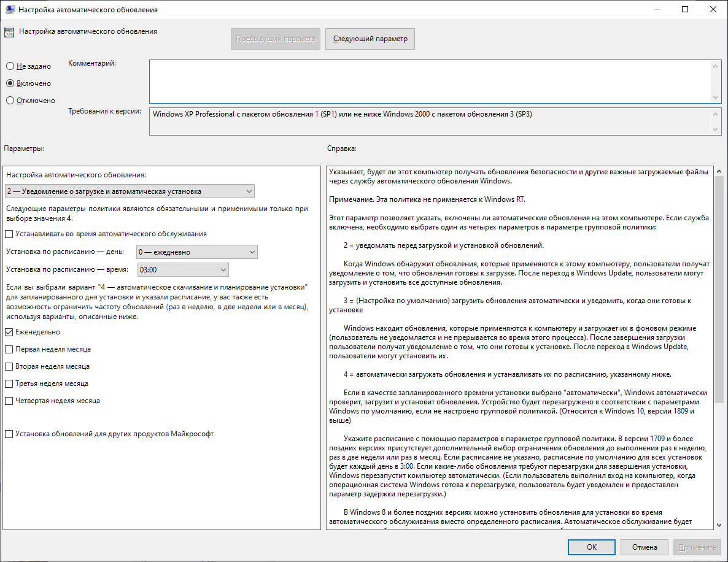Open the automatic update configuration dropdown
This screenshot has height=562, width=728.
pos(130,191)
